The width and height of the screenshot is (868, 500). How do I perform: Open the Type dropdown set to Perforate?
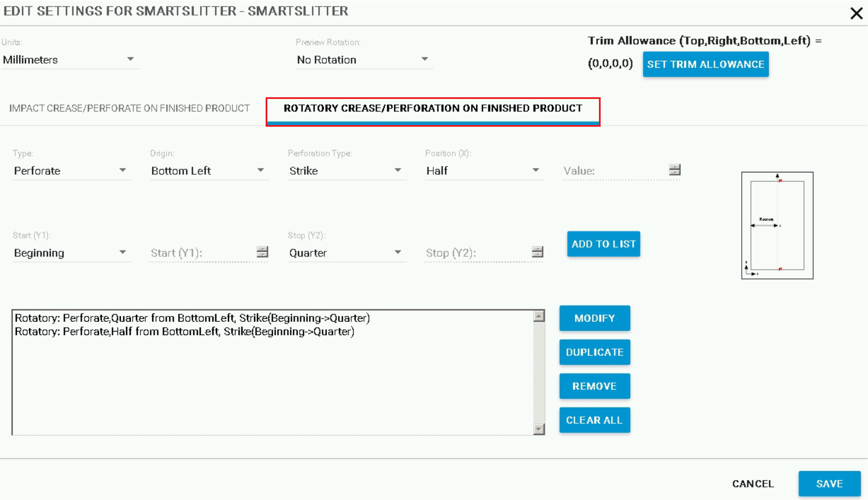click(x=71, y=171)
